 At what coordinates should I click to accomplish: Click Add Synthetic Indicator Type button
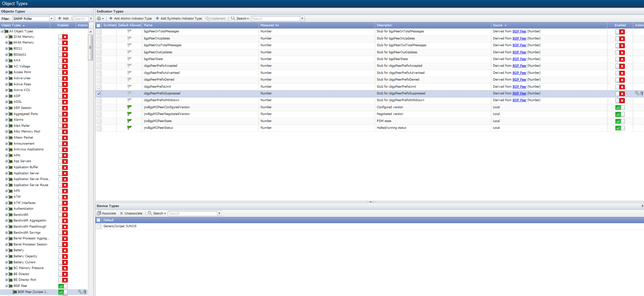(x=179, y=19)
